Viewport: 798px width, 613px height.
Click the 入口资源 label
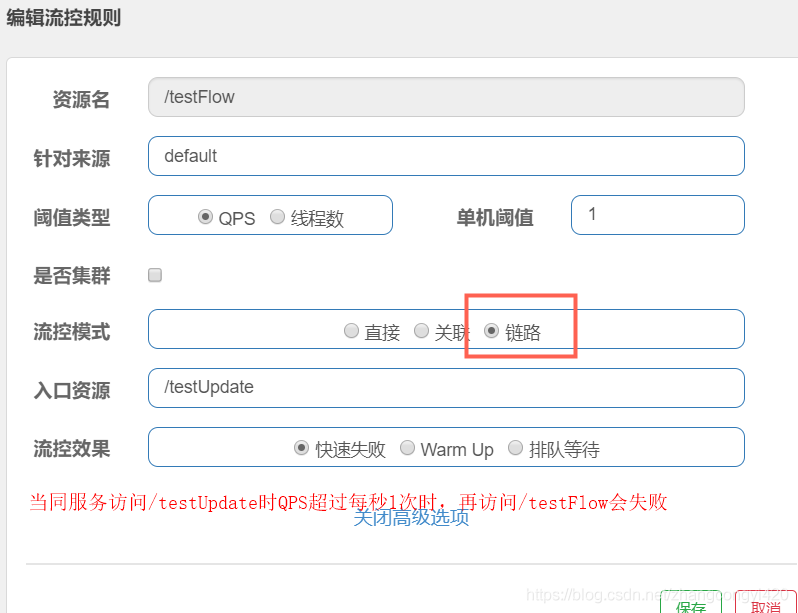click(72, 391)
